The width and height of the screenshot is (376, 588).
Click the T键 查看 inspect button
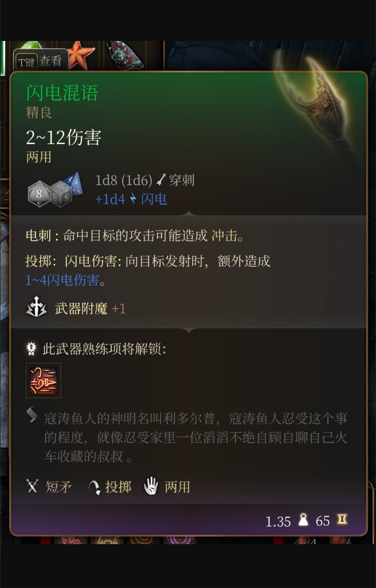pyautogui.click(x=41, y=61)
